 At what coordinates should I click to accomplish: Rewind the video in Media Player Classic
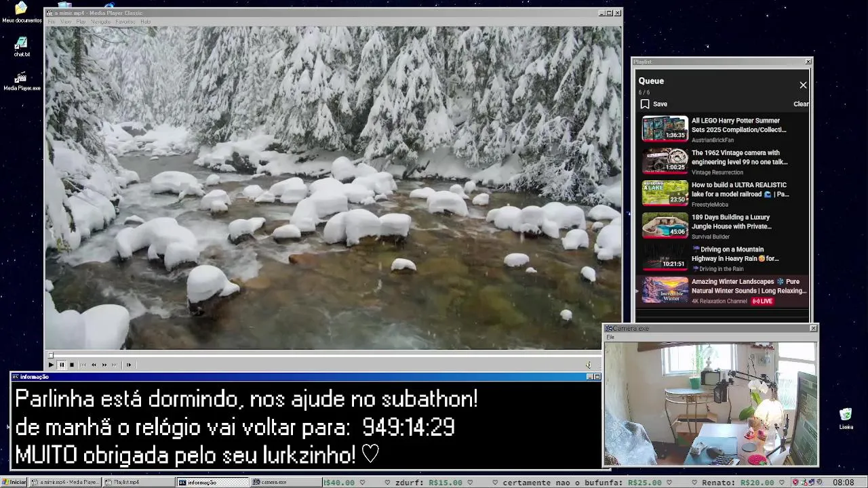[x=94, y=365]
